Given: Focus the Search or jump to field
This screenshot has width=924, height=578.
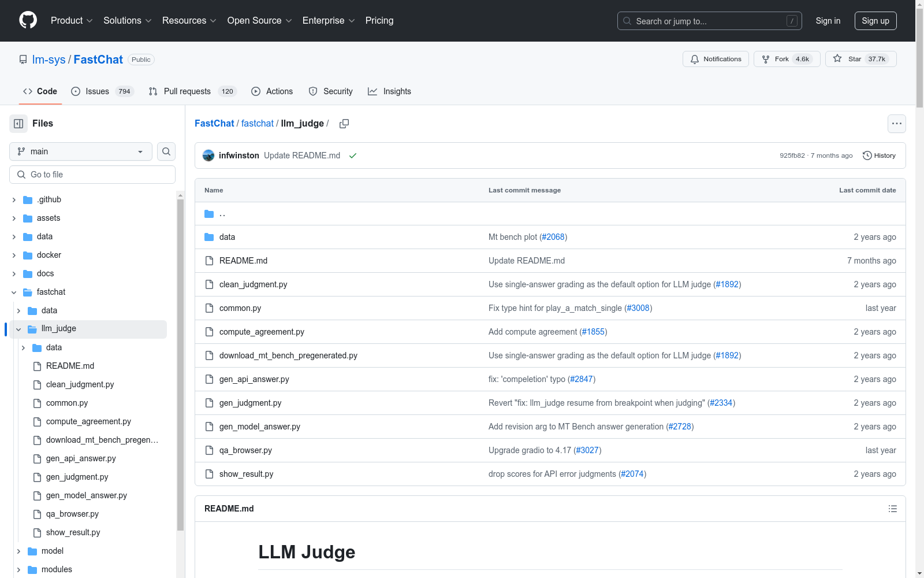Looking at the screenshot, I should point(709,21).
